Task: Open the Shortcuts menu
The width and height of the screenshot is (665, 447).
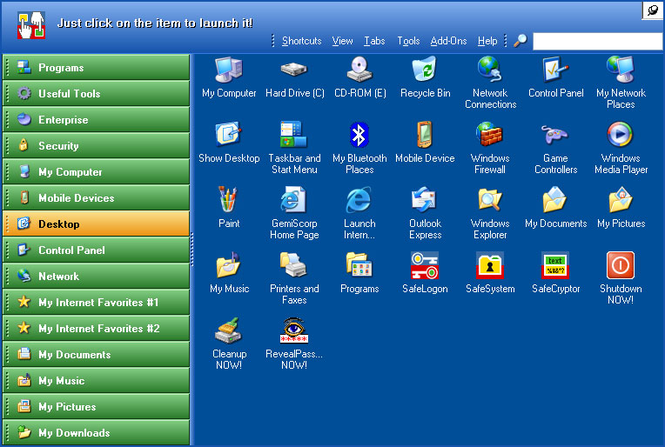Action: (x=302, y=41)
